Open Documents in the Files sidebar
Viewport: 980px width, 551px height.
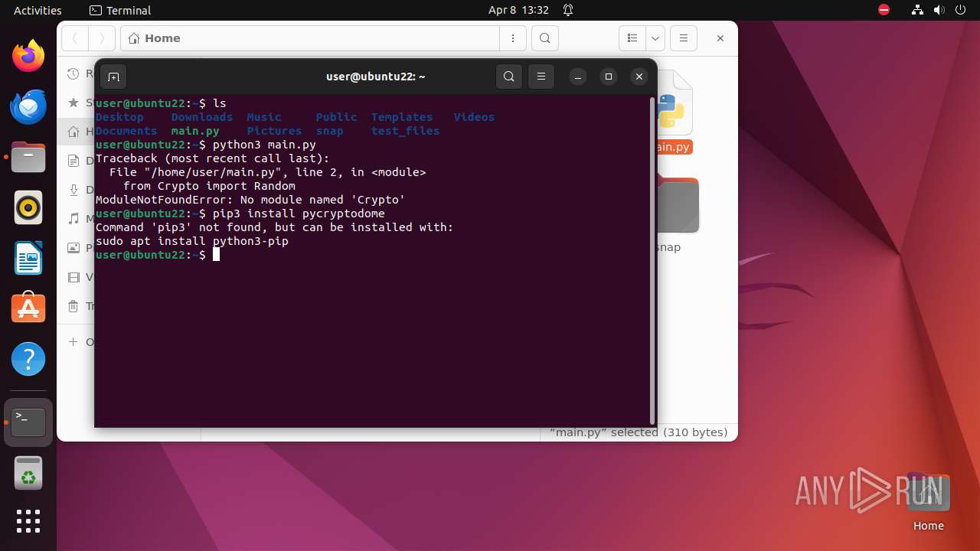tap(77, 161)
